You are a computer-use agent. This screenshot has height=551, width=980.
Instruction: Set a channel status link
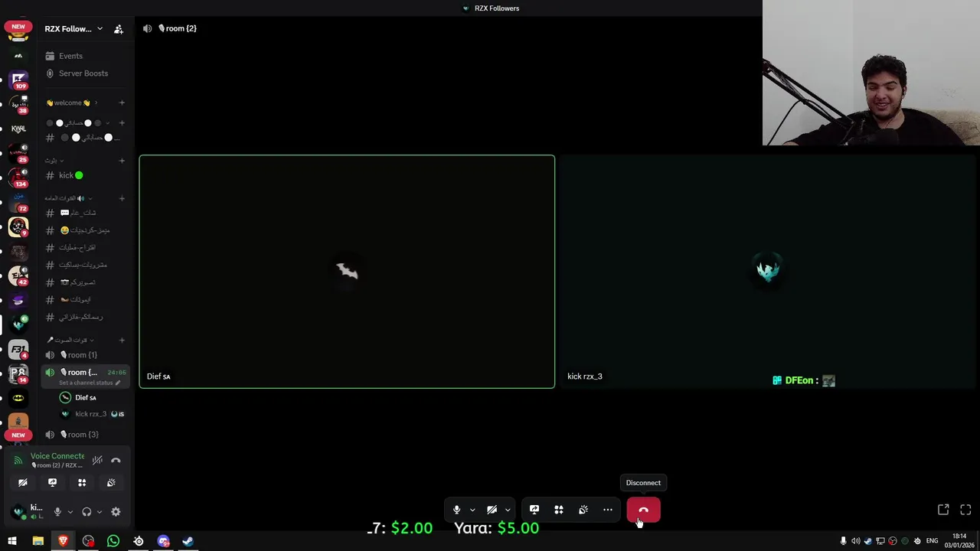click(x=89, y=383)
